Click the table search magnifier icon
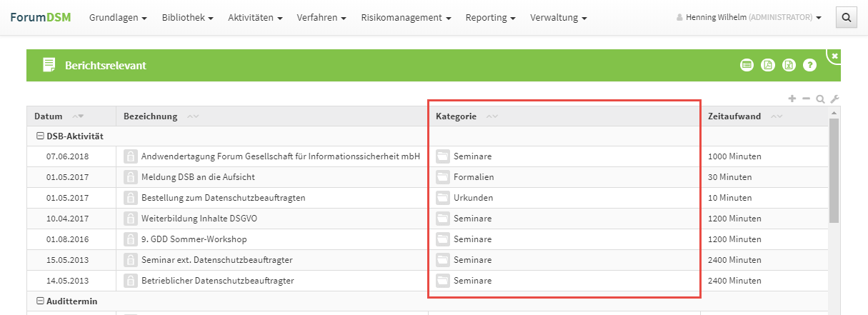This screenshot has width=868, height=315. 820,99
